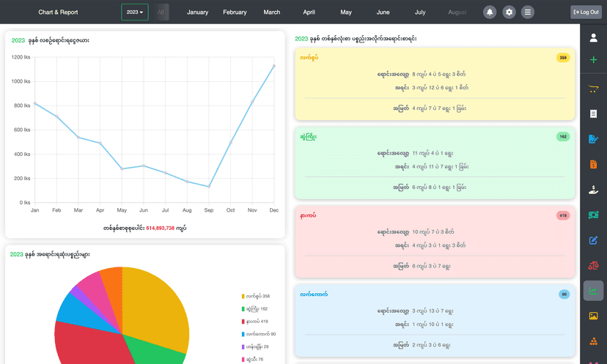The image size is (607, 364).
Task: Click the yearly total 614,893,738 value
Action: tap(161, 229)
